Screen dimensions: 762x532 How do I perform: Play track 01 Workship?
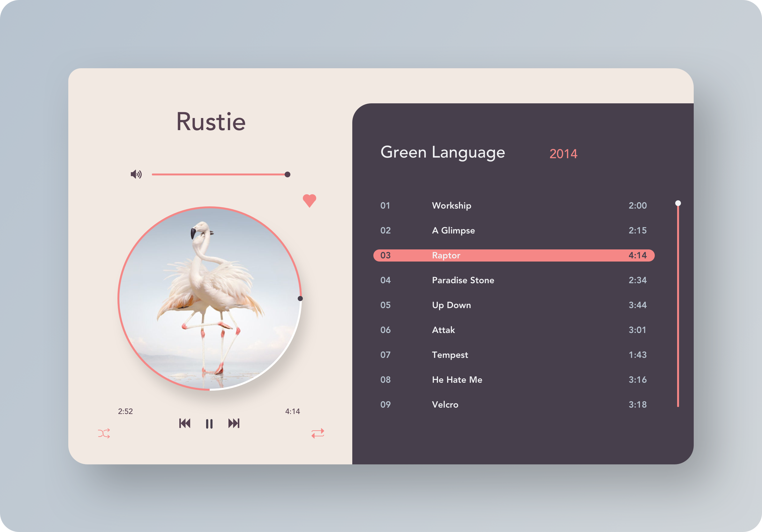click(x=451, y=206)
